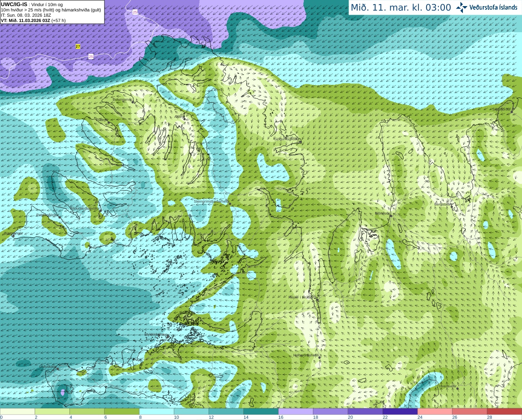
Task: Click the '8' legend scale number
Action: click(x=140, y=417)
